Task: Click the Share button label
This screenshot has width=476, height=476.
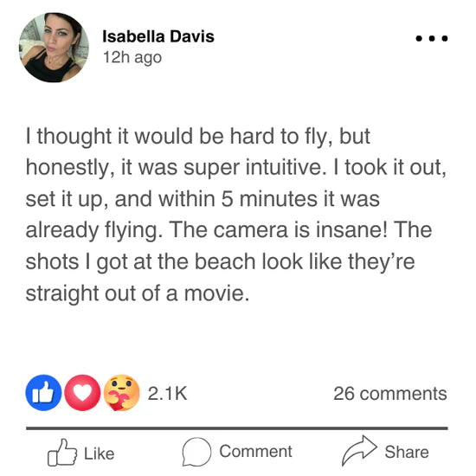Action: (407, 452)
